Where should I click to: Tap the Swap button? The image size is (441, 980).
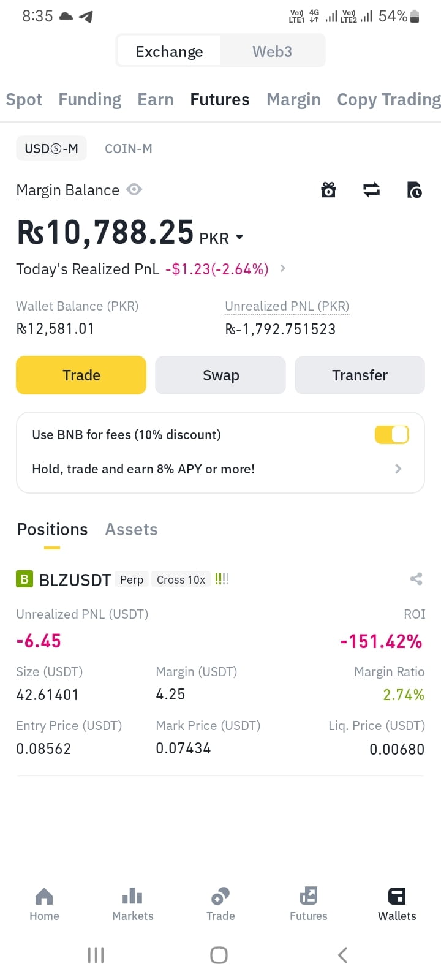[x=221, y=375]
